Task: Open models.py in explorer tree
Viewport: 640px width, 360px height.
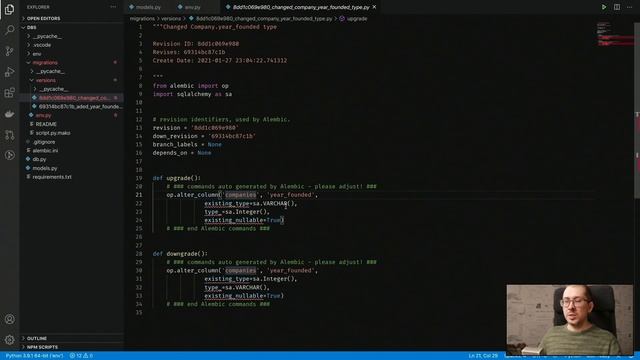Action: click(x=44, y=168)
